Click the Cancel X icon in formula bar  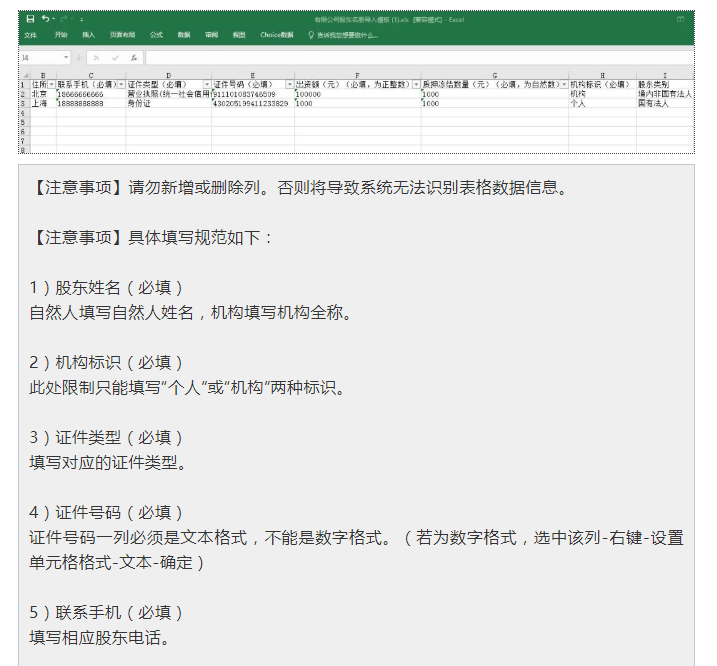click(x=96, y=58)
